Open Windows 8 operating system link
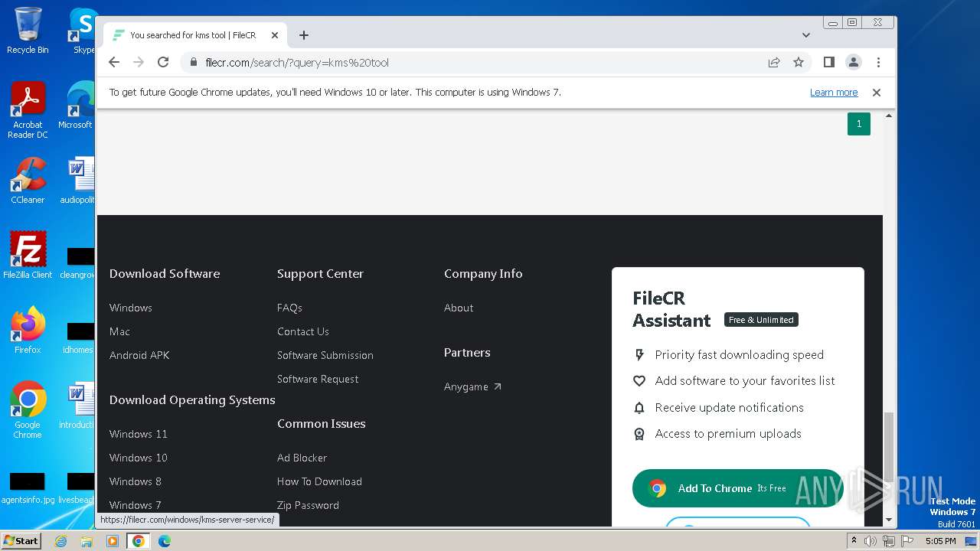 coord(136,481)
